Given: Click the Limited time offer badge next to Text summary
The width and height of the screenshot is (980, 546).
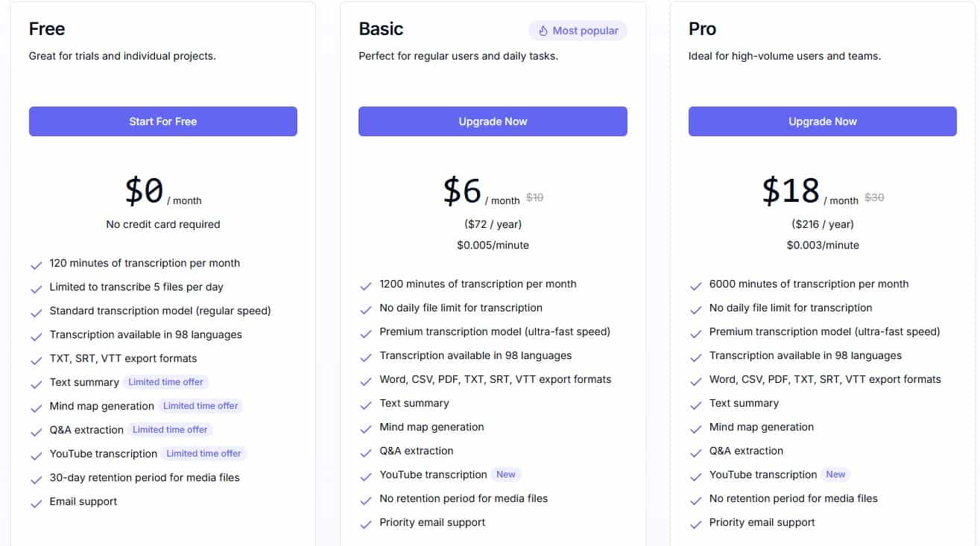Looking at the screenshot, I should [x=165, y=381].
